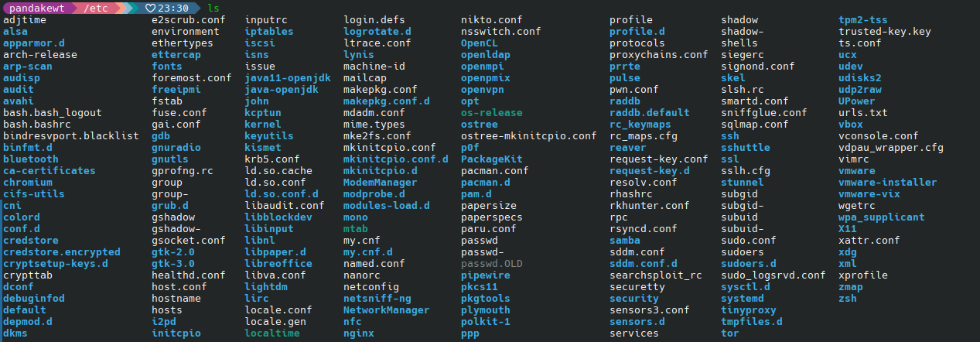980x342 pixels.
Task: Click the grayed passwd.OLD file entry
Action: [x=491, y=264]
